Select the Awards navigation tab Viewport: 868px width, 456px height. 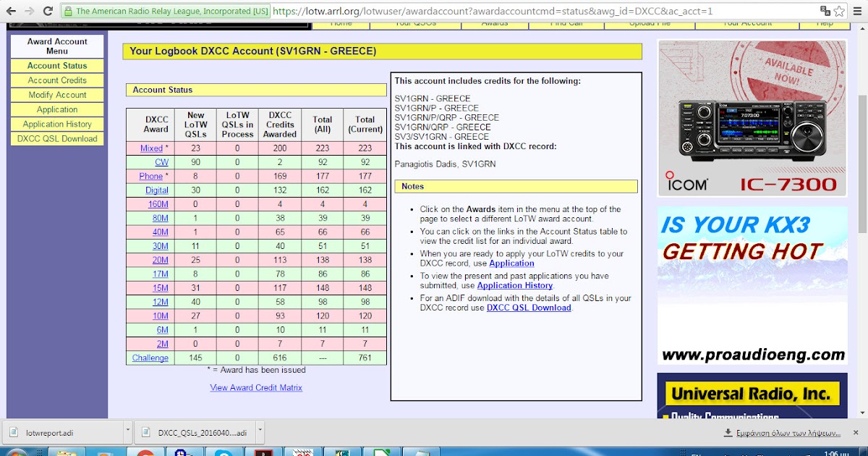[494, 24]
